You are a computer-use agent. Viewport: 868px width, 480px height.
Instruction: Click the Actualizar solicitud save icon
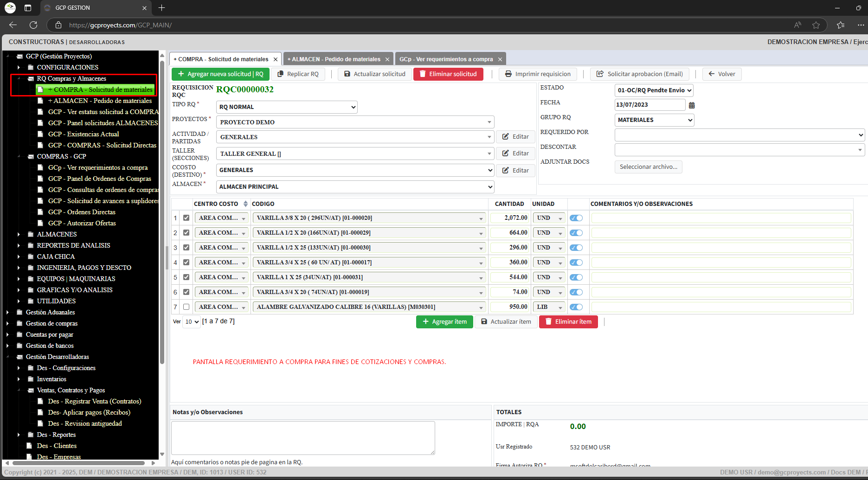(347, 74)
